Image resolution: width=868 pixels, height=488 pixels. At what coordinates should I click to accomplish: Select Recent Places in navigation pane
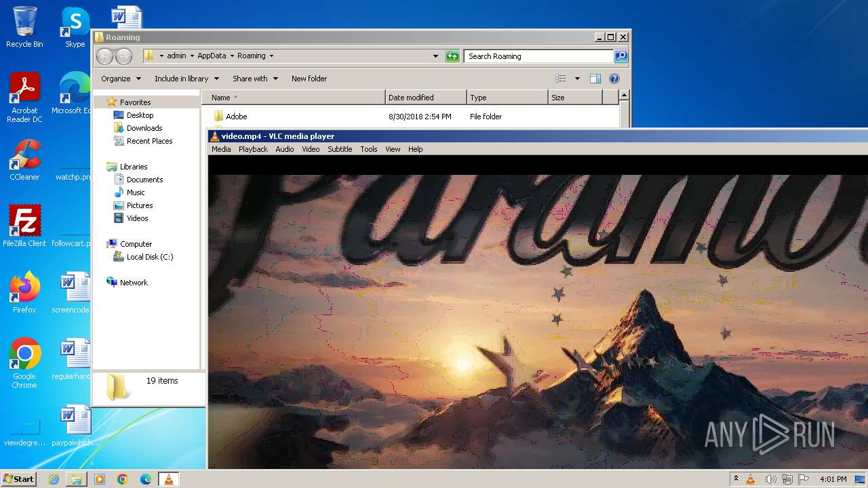pos(149,141)
